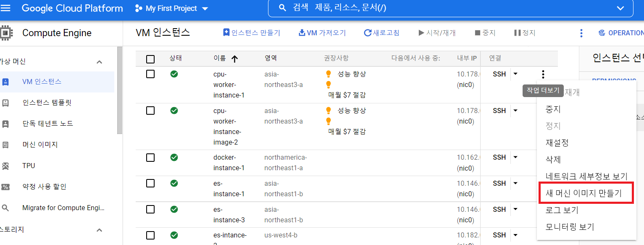Click the 중지 toolbar button
The height and width of the screenshot is (245, 644).
click(x=485, y=33)
